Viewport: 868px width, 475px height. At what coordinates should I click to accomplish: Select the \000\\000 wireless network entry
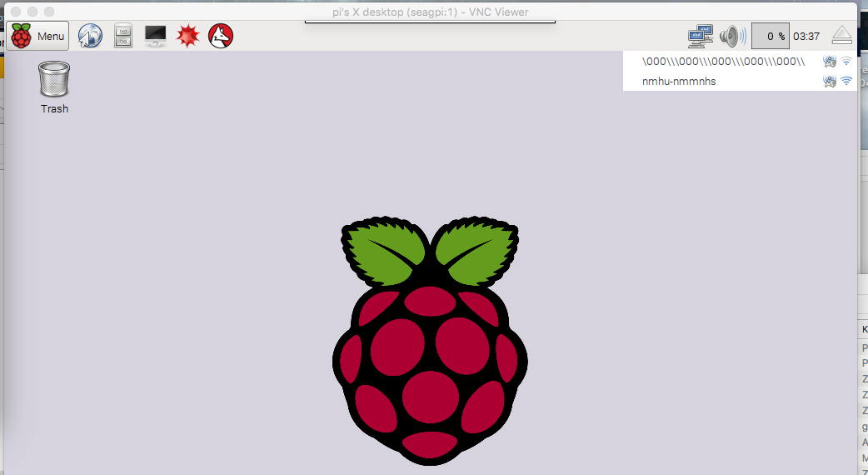pos(740,62)
